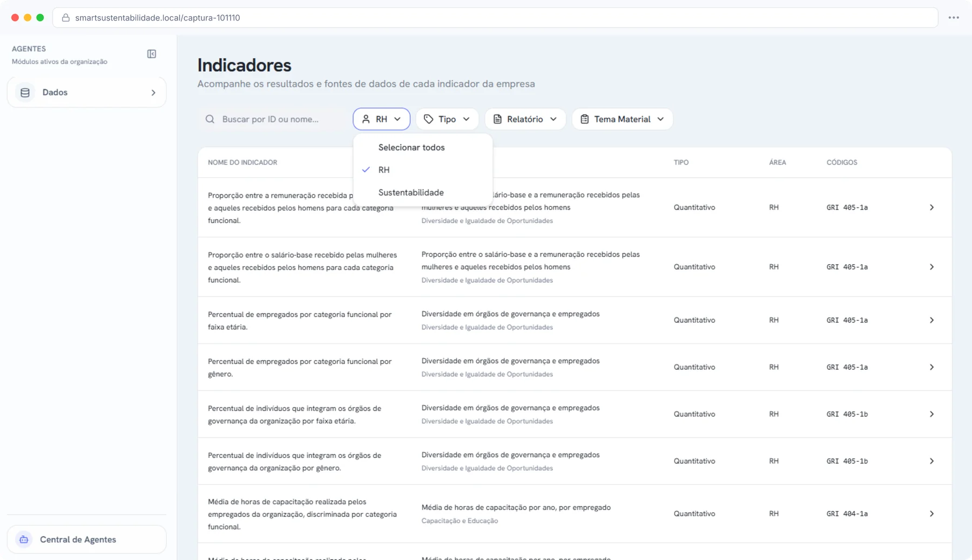The image size is (972, 560).
Task: Click the browser address bar URL
Action: point(158,18)
